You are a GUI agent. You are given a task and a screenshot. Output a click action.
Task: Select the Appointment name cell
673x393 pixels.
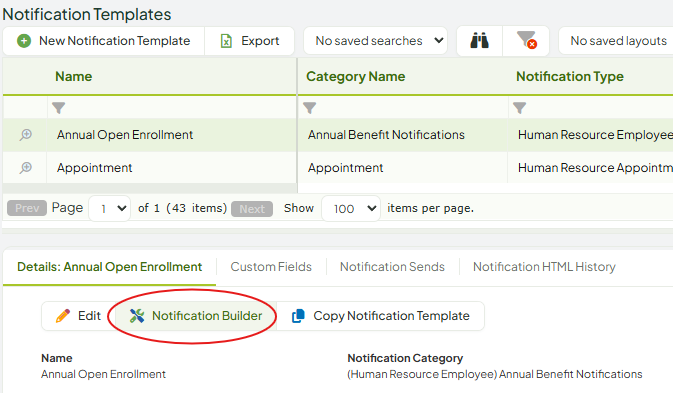pyautogui.click(x=171, y=168)
